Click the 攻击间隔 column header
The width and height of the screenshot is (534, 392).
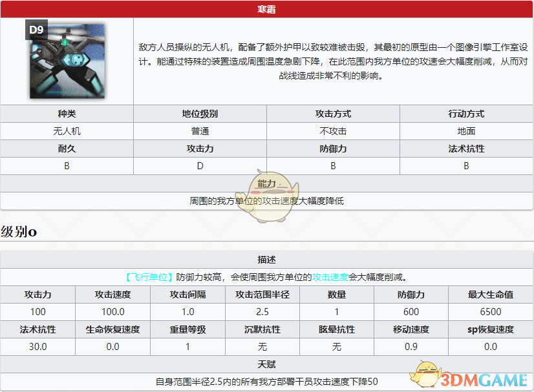pos(187,294)
